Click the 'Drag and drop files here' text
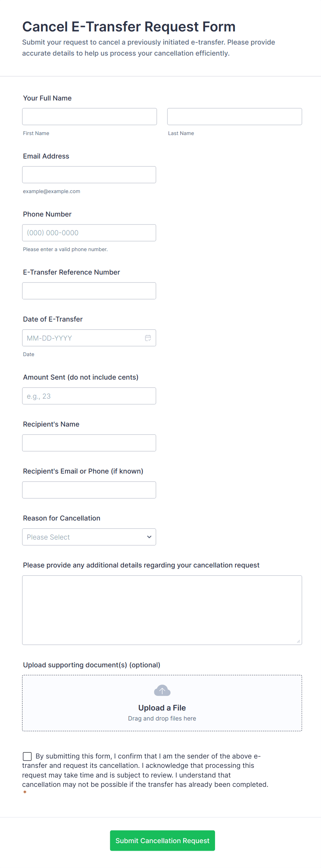Image resolution: width=321 pixels, height=868 pixels. point(162,718)
